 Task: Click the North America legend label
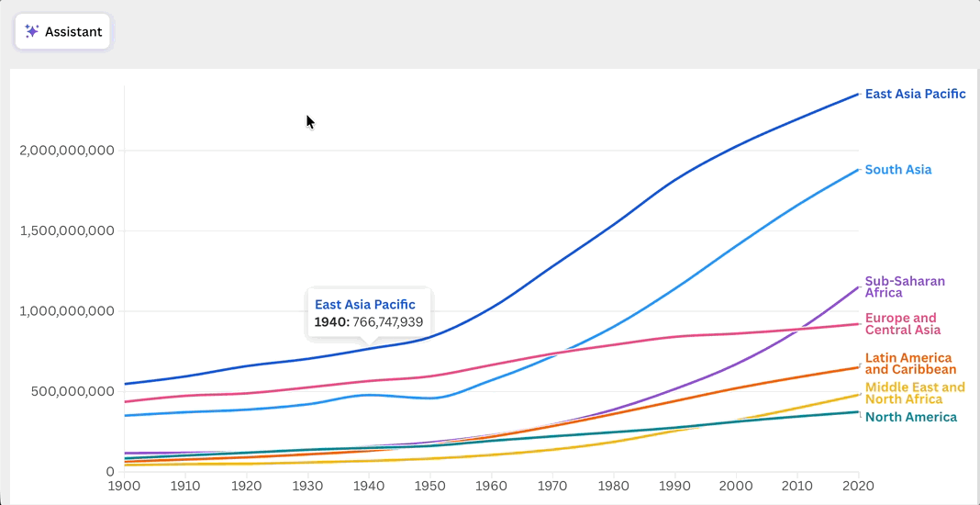click(x=910, y=418)
